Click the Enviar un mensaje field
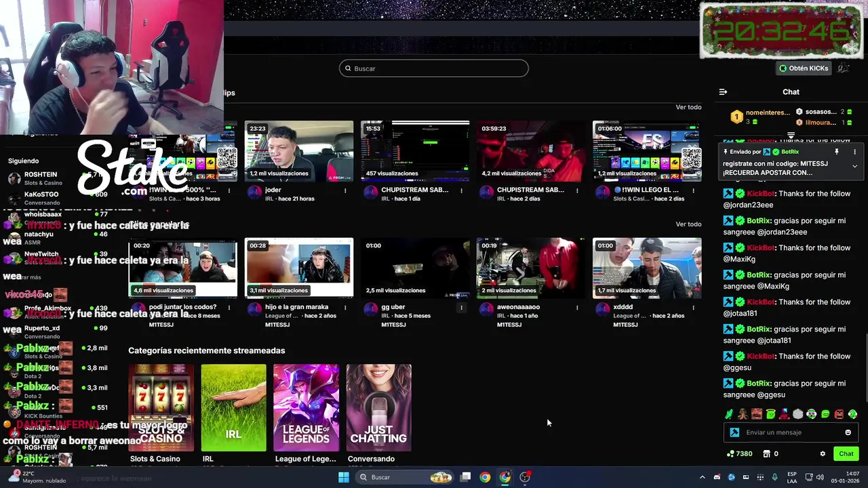This screenshot has width=868, height=488. (x=791, y=432)
